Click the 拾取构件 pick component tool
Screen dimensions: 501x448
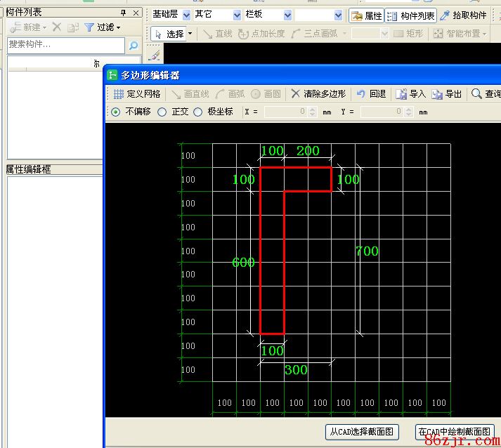coord(445,15)
